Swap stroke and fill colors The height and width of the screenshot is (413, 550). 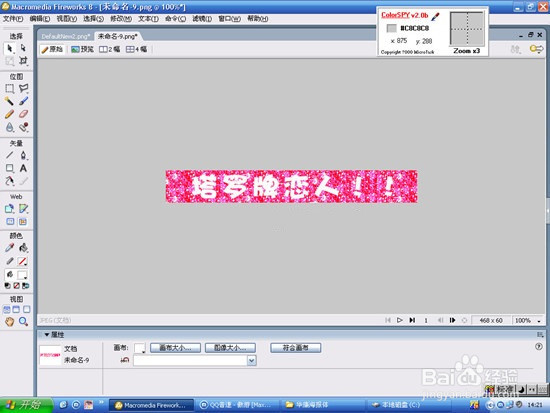25,286
